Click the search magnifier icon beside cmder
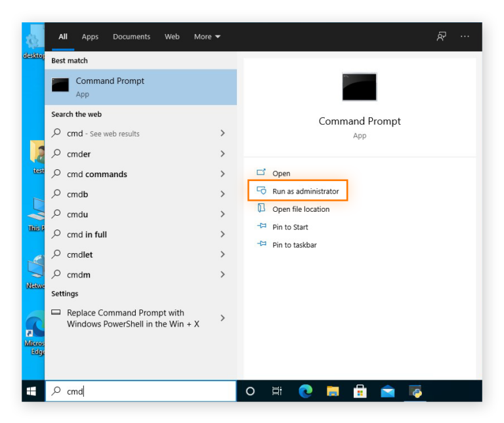The image size is (504, 423). [x=56, y=153]
